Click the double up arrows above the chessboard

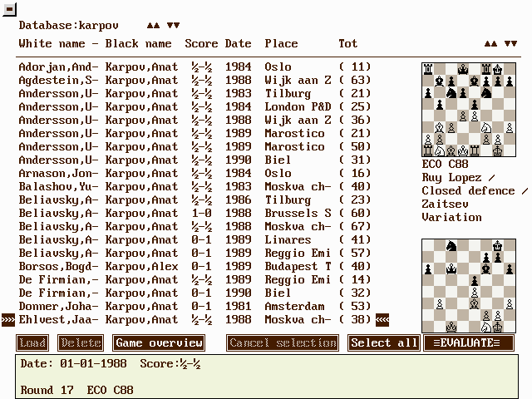(x=490, y=44)
